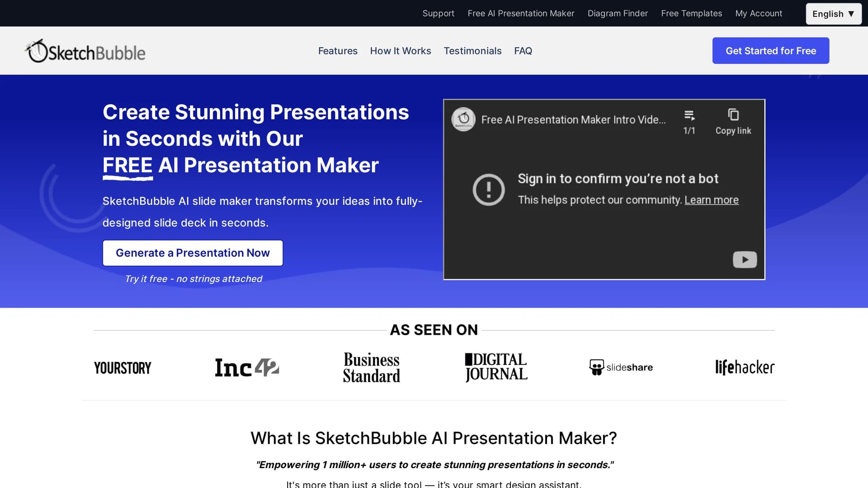Click the Lifehacker logo
868x488 pixels.
click(745, 367)
